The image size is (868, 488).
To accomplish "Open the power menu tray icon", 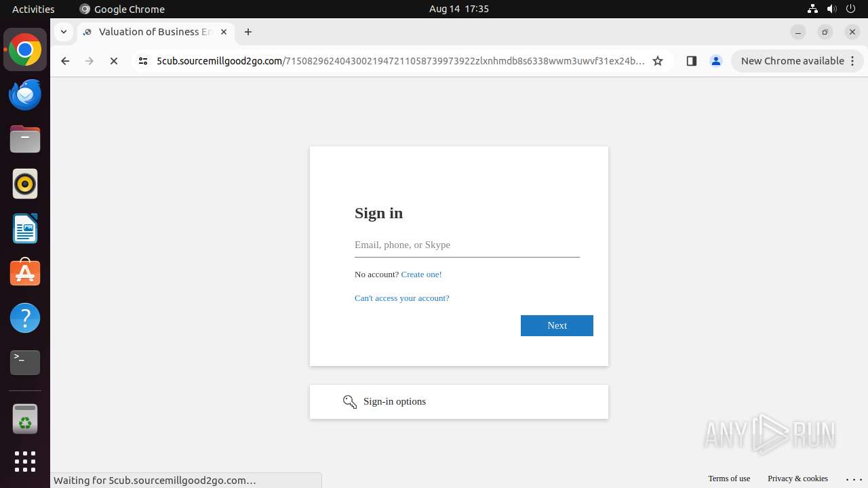I will (851, 9).
